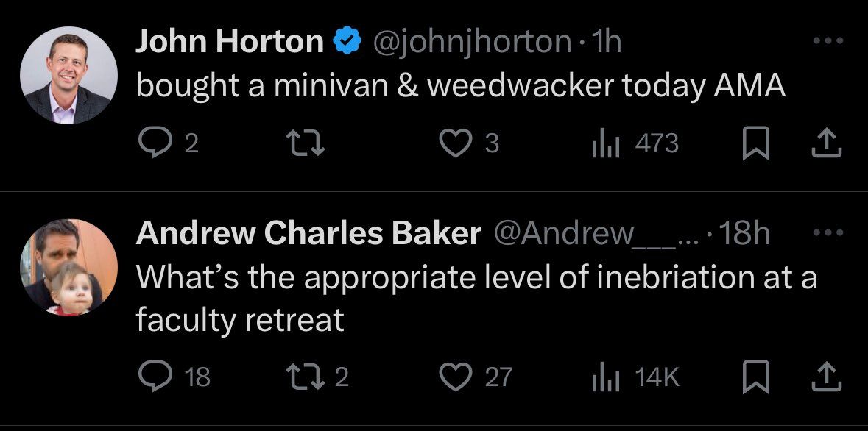Share John Horton's minivan tweet

click(x=826, y=143)
